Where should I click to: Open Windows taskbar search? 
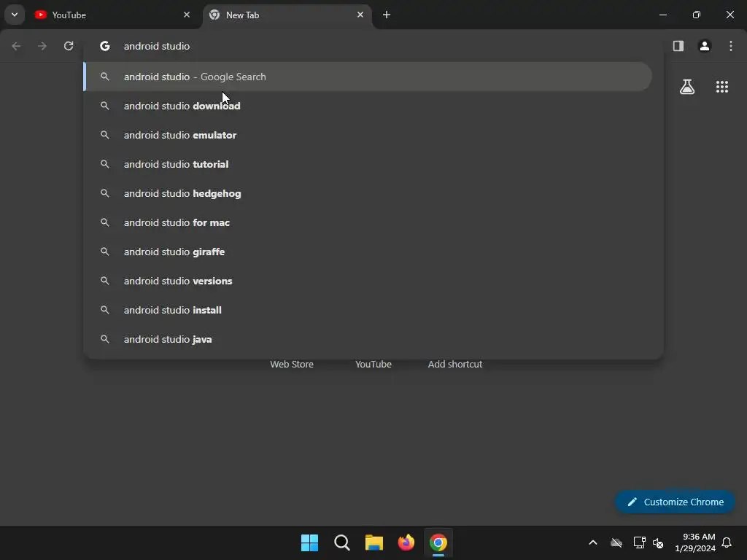coord(341,542)
